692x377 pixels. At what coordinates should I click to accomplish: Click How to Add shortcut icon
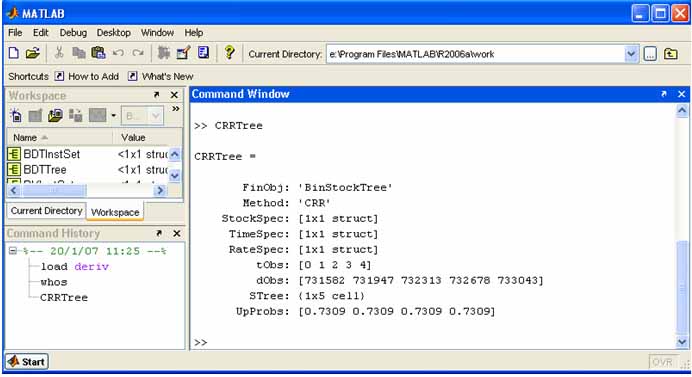[59, 76]
